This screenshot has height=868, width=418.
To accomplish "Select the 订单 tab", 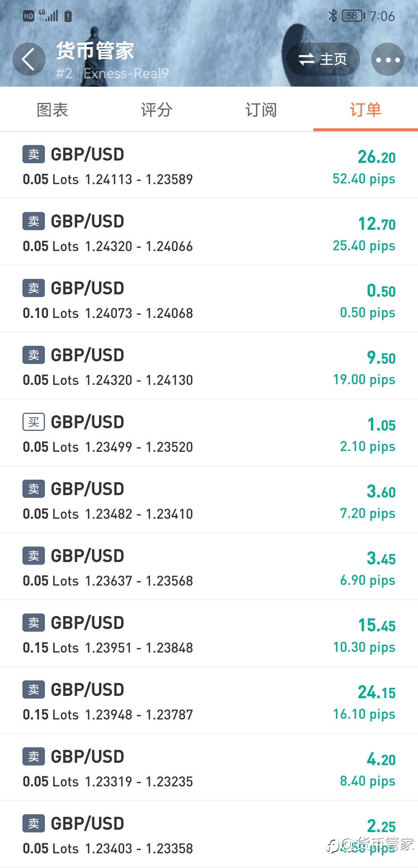I will [365, 110].
